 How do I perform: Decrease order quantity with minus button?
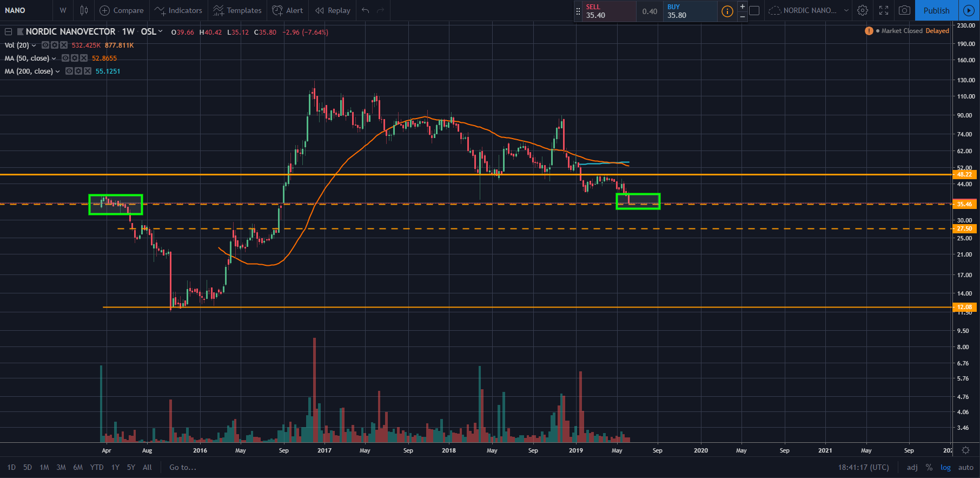(x=743, y=16)
